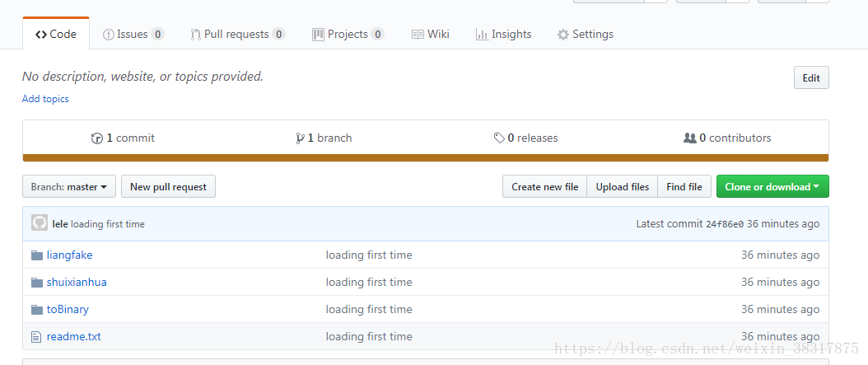The height and width of the screenshot is (365, 868).
Task: Click the releases tag icon
Action: point(499,138)
